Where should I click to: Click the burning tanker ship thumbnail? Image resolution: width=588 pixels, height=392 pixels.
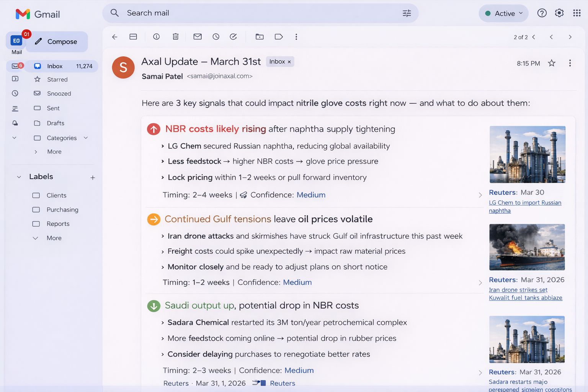click(x=527, y=247)
